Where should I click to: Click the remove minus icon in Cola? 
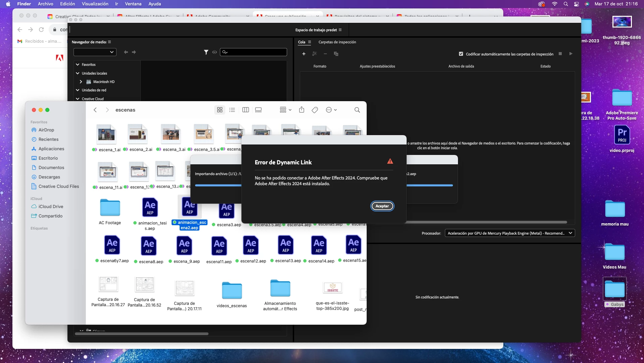click(325, 54)
